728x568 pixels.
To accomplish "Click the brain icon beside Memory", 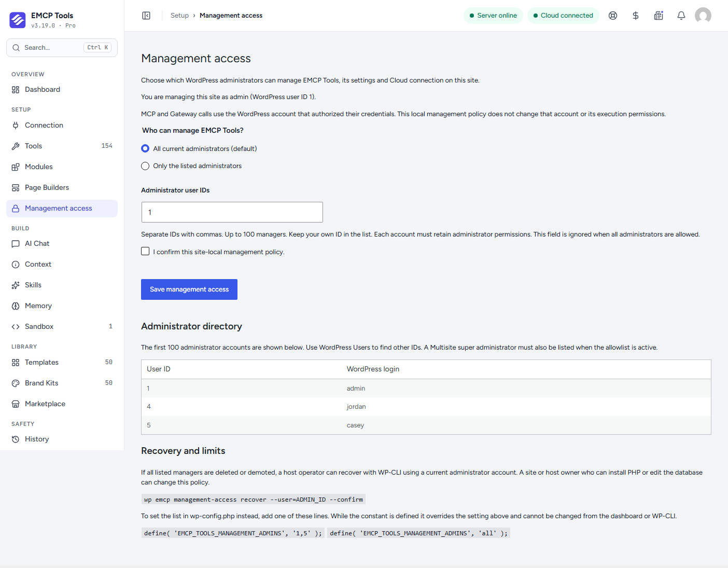I will point(16,306).
